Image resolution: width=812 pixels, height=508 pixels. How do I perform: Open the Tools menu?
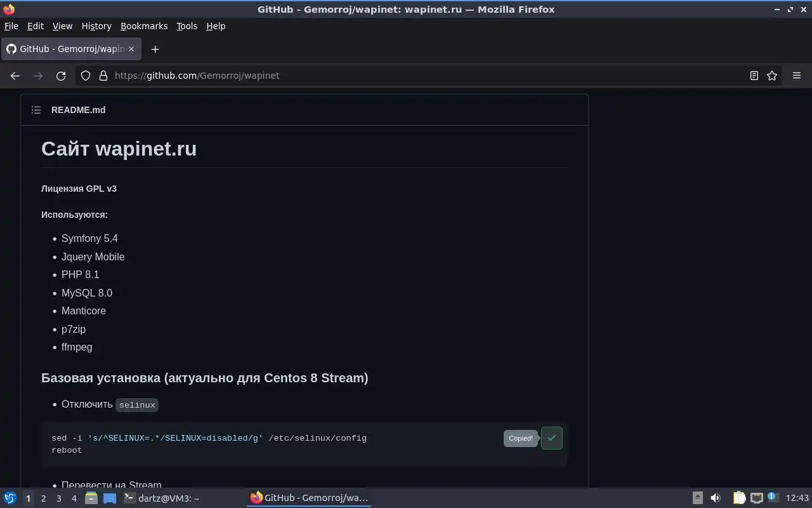(x=187, y=26)
